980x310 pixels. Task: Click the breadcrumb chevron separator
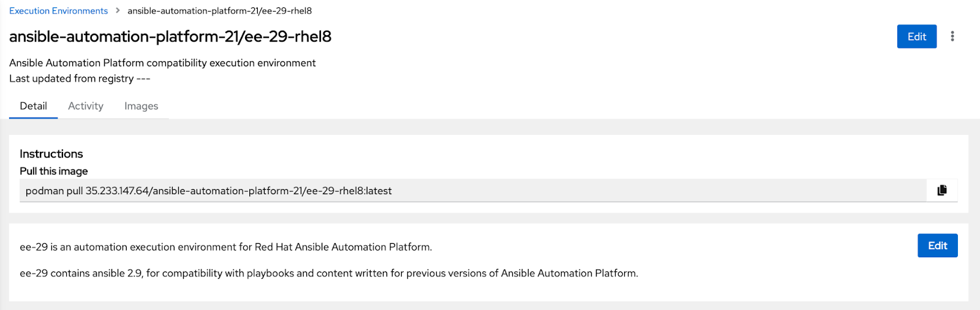118,10
